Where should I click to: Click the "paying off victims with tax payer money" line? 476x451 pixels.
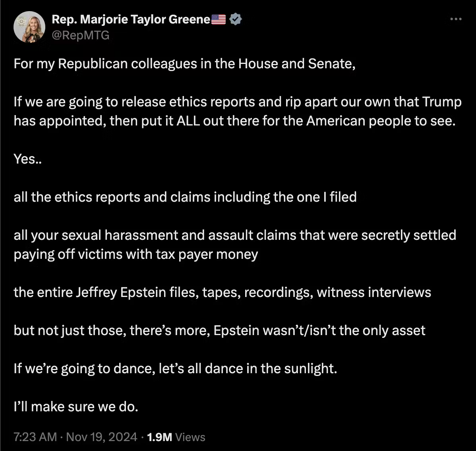click(x=136, y=254)
